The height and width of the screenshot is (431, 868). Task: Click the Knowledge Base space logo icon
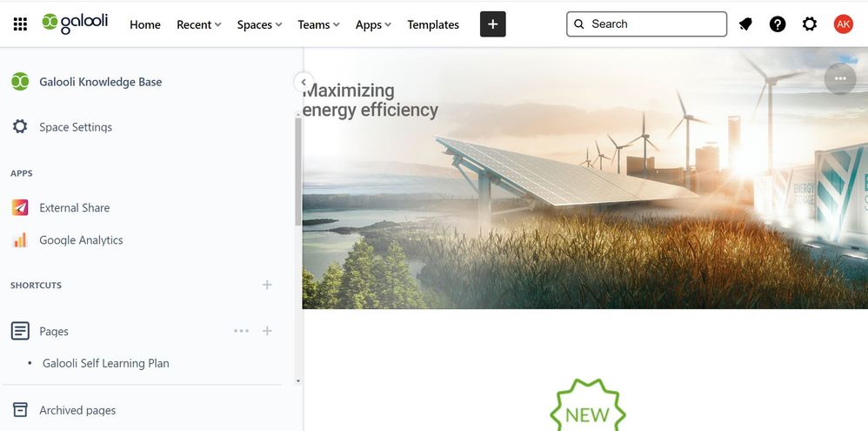coord(20,82)
